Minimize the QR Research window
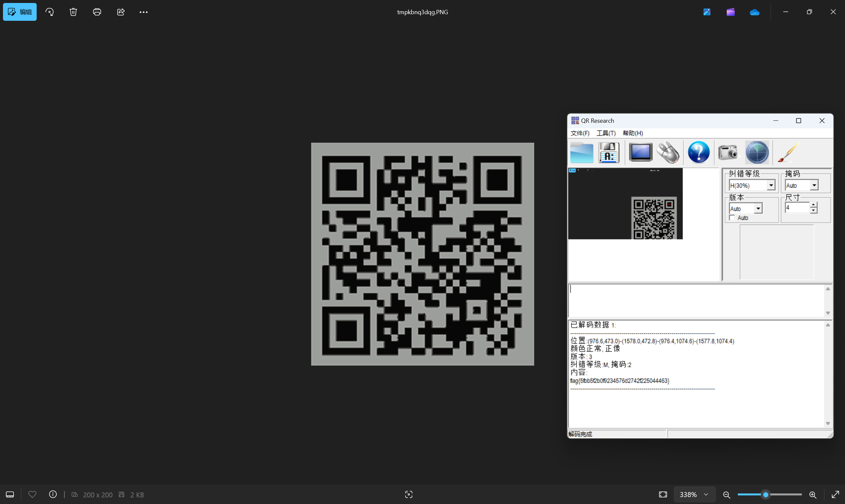Screen dimensions: 845x504 (x=776, y=120)
